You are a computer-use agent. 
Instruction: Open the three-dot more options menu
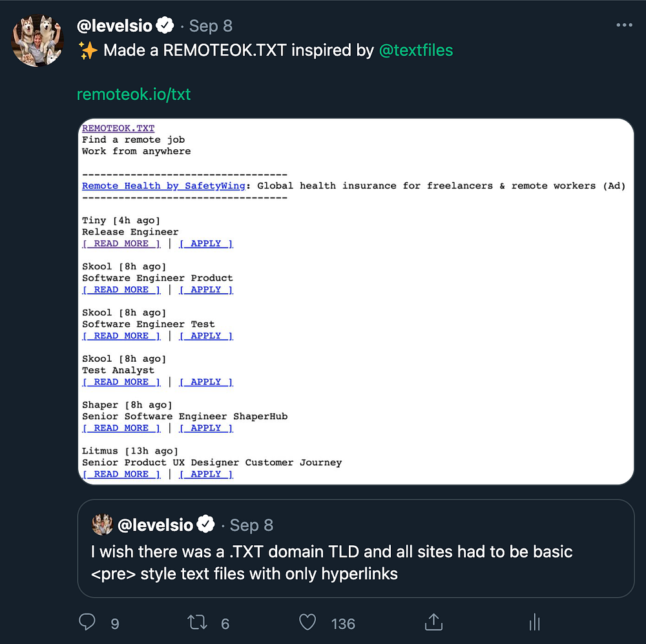[x=624, y=25]
